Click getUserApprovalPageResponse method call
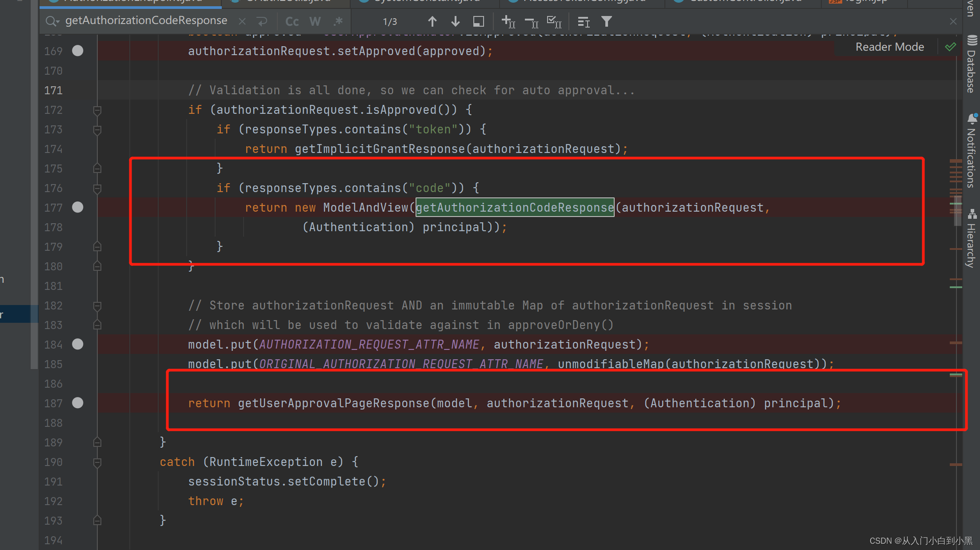The width and height of the screenshot is (980, 550). pyautogui.click(x=334, y=403)
